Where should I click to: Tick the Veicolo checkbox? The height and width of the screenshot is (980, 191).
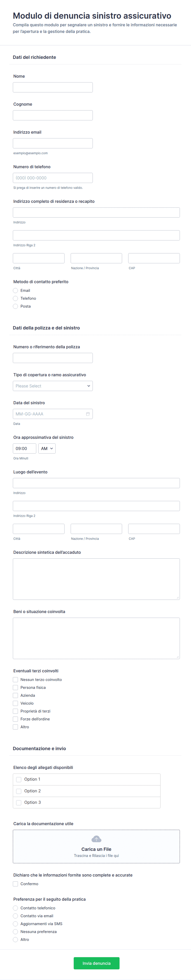[16, 704]
